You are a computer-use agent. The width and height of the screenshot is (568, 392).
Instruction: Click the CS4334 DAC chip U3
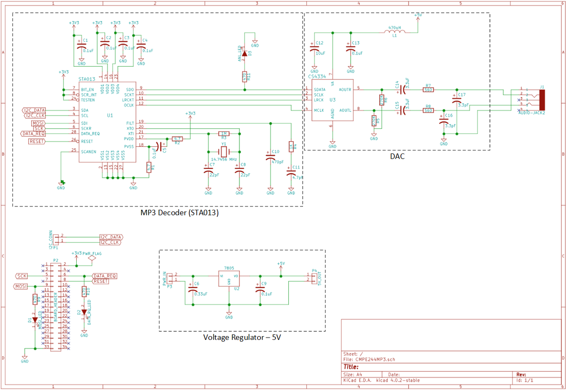coord(332,100)
